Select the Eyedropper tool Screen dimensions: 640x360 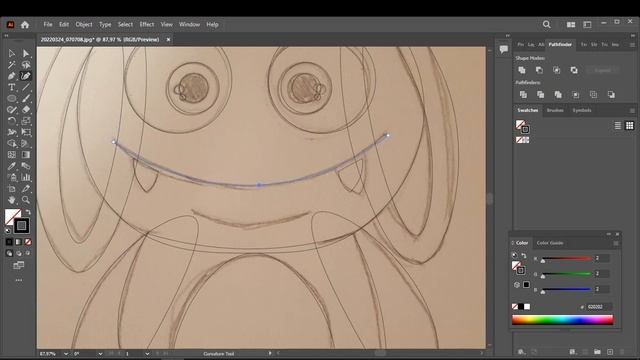pyautogui.click(x=11, y=166)
